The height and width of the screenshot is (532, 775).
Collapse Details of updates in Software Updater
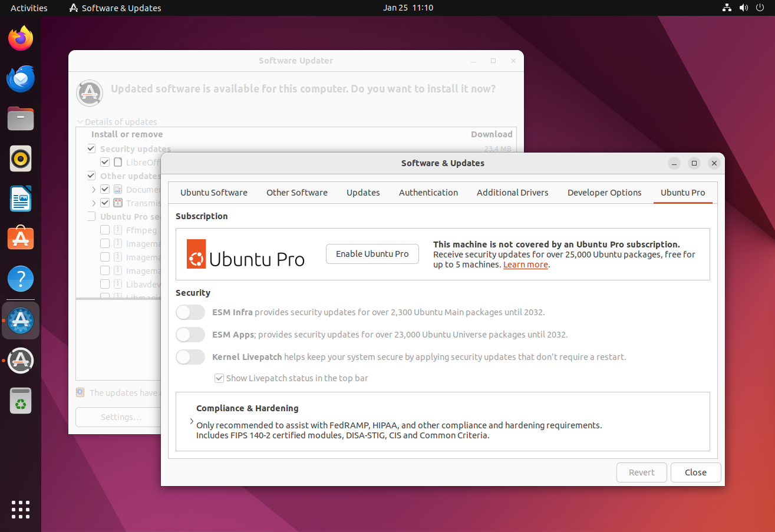point(80,122)
